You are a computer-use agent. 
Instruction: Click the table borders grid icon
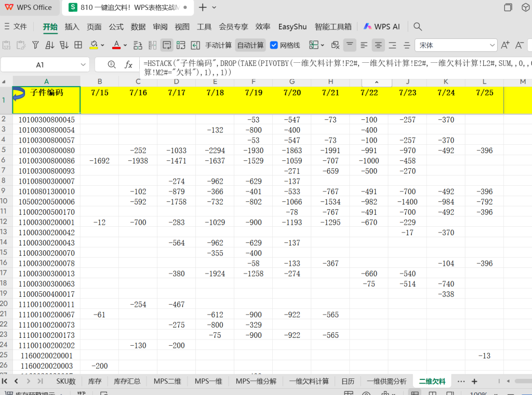click(78, 45)
